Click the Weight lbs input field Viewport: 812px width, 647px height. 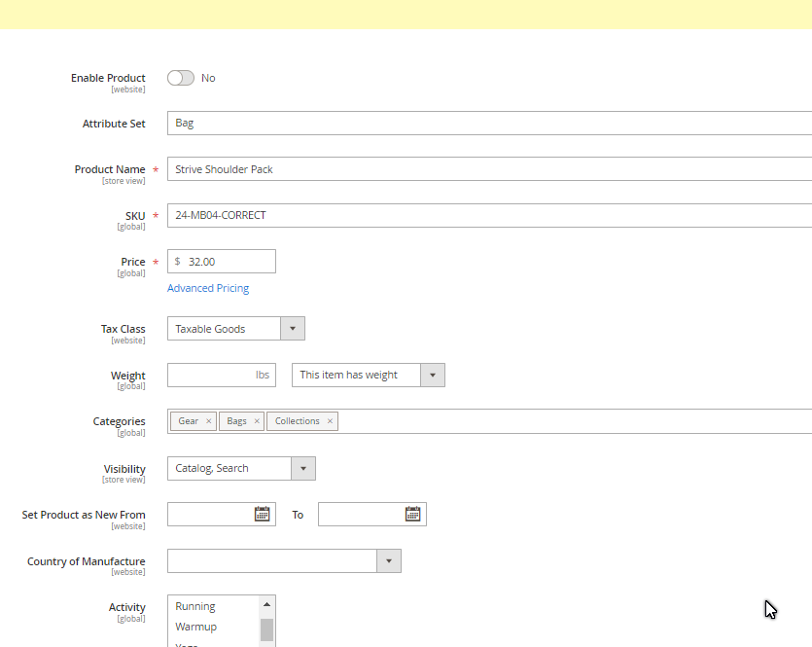[222, 375]
